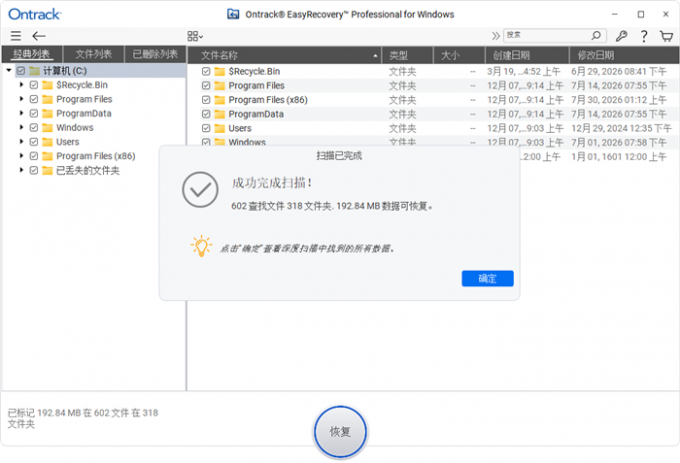The width and height of the screenshot is (680, 463).
Task: Expand Program Files (x86) in the tree
Action: [21, 156]
